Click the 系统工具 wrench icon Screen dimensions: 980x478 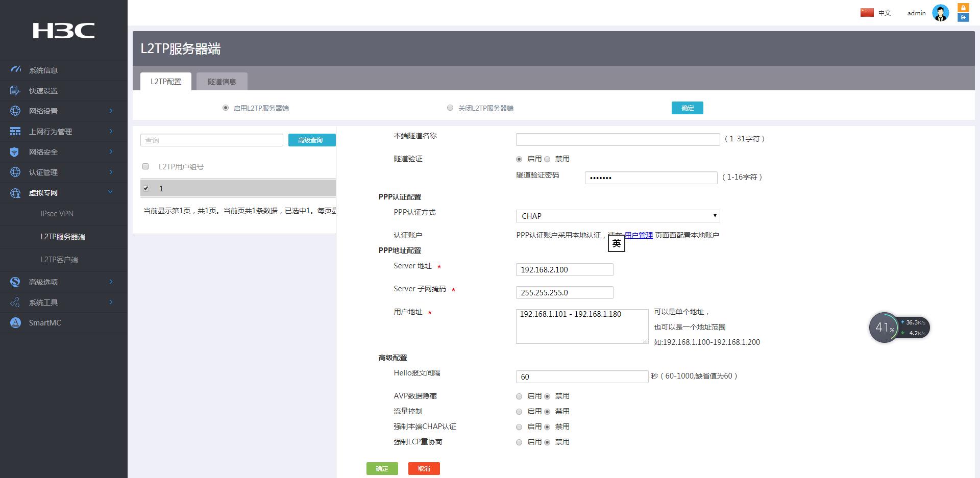point(15,302)
